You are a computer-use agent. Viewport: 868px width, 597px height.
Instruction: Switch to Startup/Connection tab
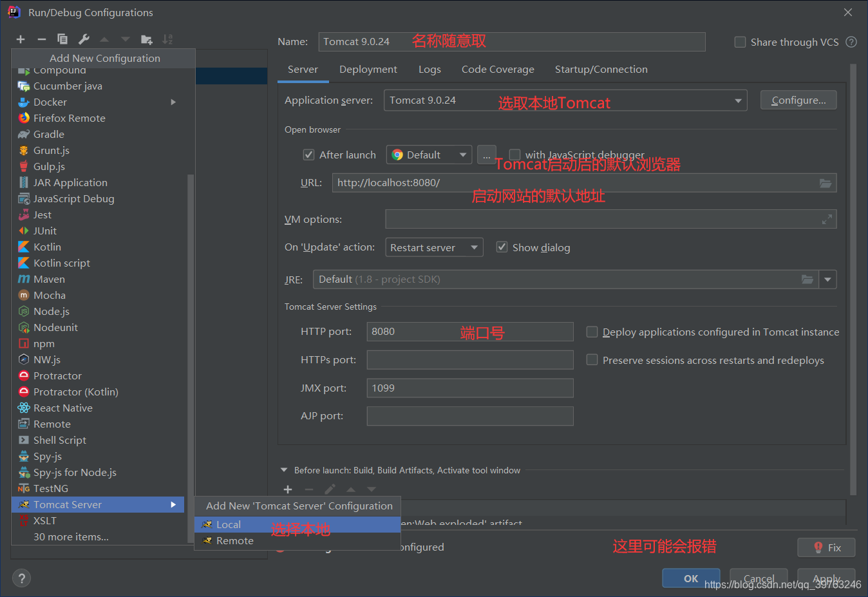click(601, 70)
